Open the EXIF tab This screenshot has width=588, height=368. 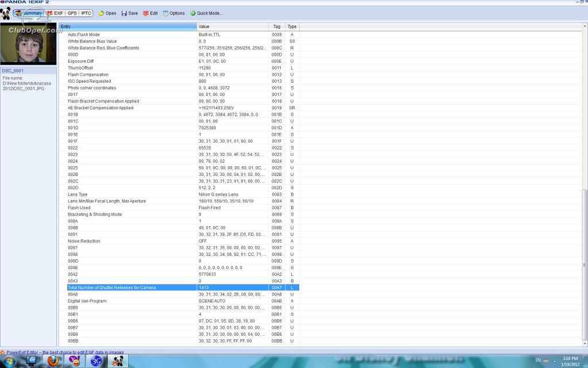(x=55, y=13)
